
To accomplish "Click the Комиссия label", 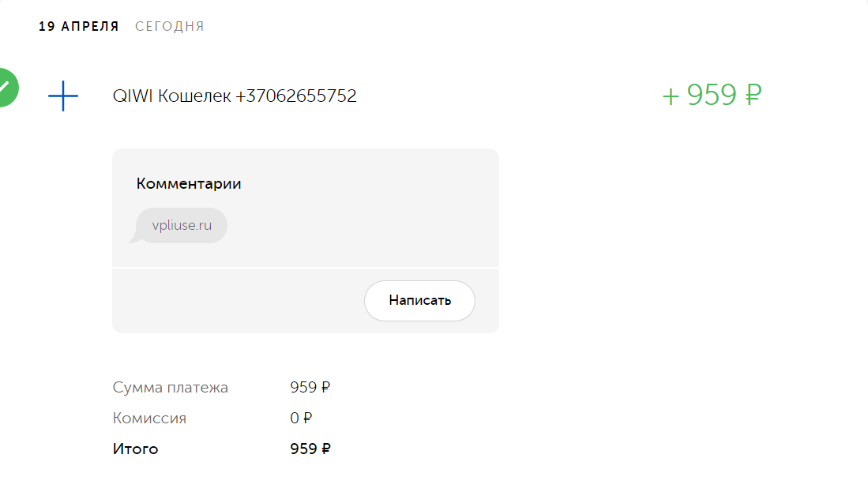I will coord(149,419).
